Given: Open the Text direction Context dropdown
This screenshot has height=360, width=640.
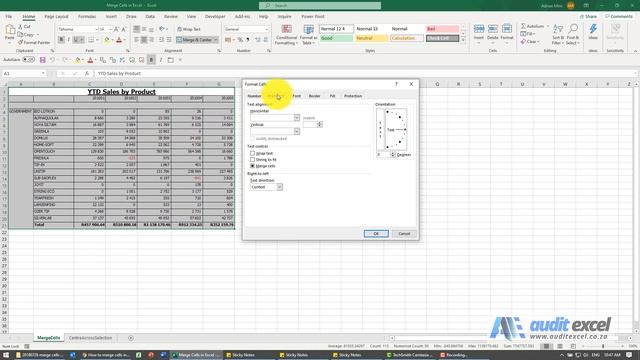Looking at the screenshot, I should [x=280, y=187].
